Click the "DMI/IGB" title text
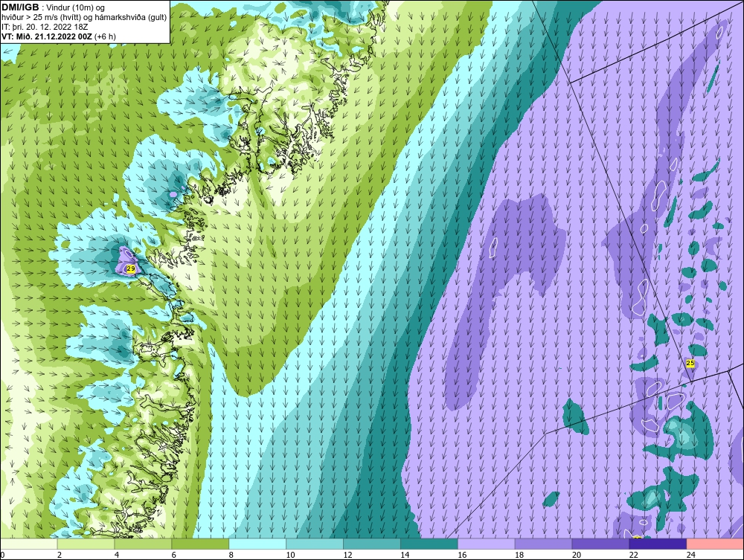 pos(20,7)
